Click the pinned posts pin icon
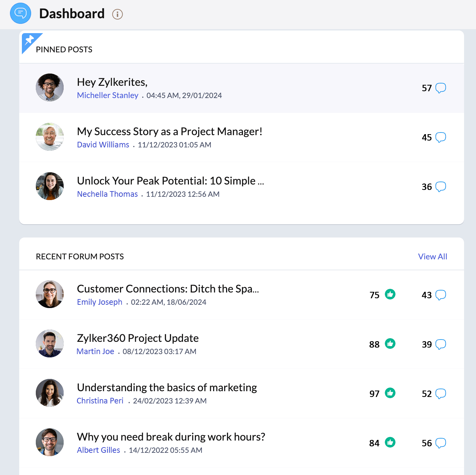476x475 pixels. [x=30, y=40]
